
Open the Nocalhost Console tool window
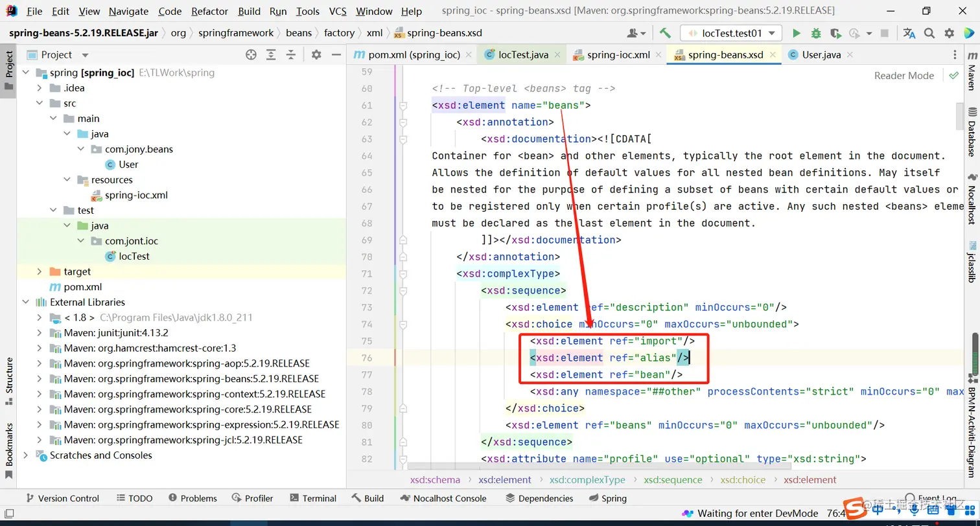[x=444, y=498]
